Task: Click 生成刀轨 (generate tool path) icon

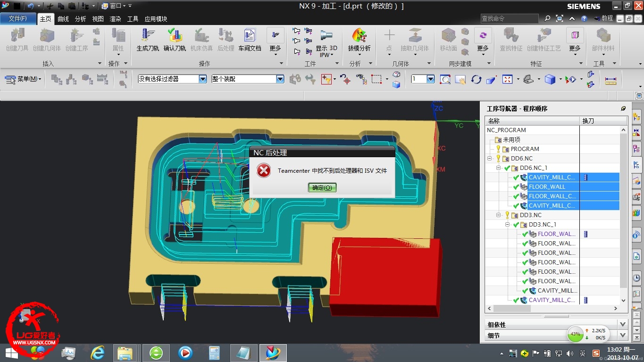Action: 148,40
